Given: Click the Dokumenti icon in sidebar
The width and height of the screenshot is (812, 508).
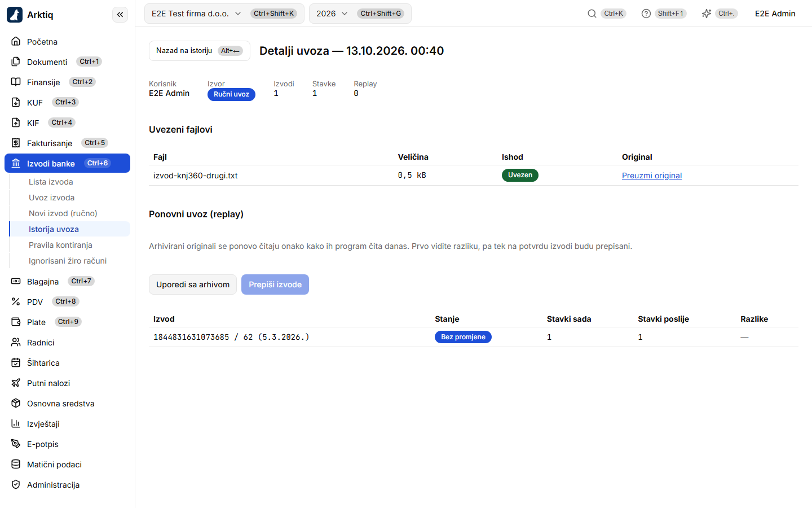Looking at the screenshot, I should tap(16, 62).
